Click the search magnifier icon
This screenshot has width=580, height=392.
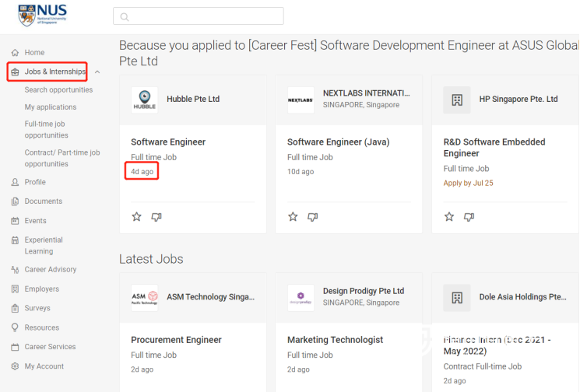[x=125, y=17]
